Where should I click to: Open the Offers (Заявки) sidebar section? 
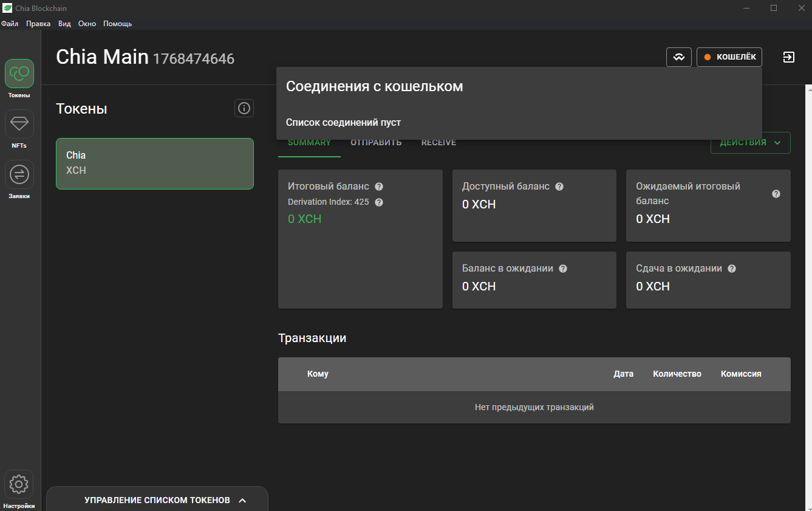[x=19, y=174]
